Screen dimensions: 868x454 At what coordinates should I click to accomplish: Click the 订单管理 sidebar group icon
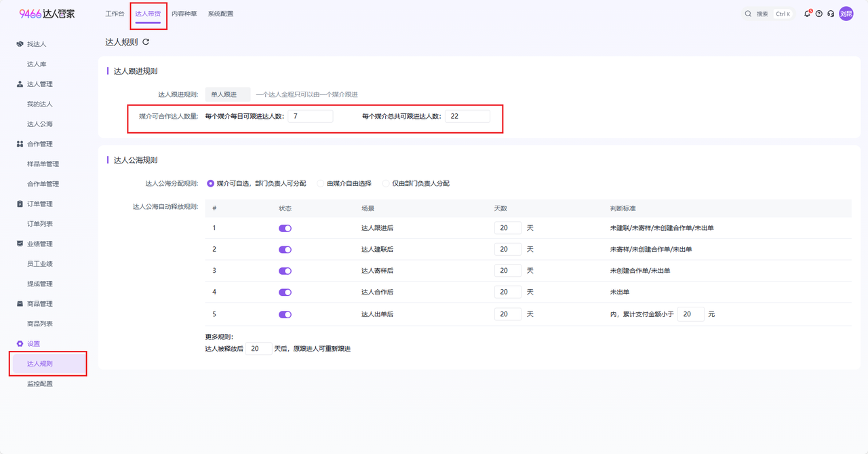20,204
